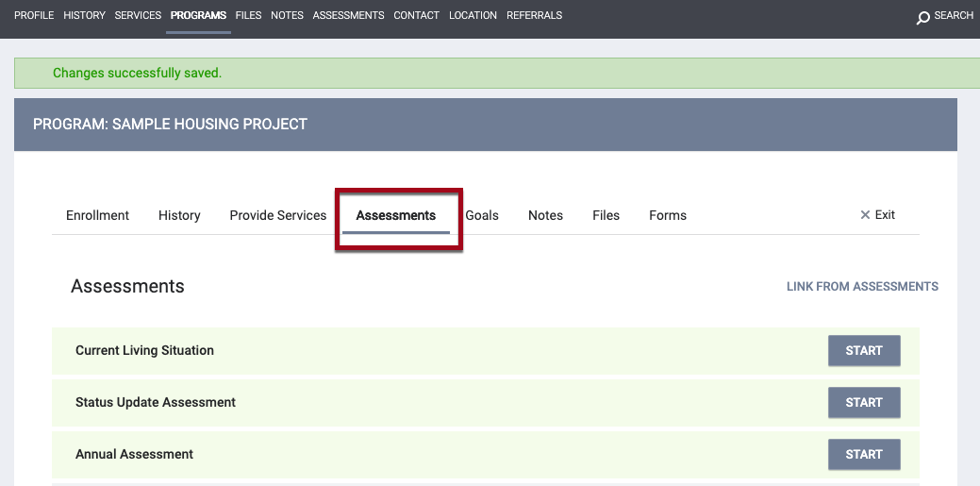
Task: Click the search magnifier icon
Action: point(922,18)
